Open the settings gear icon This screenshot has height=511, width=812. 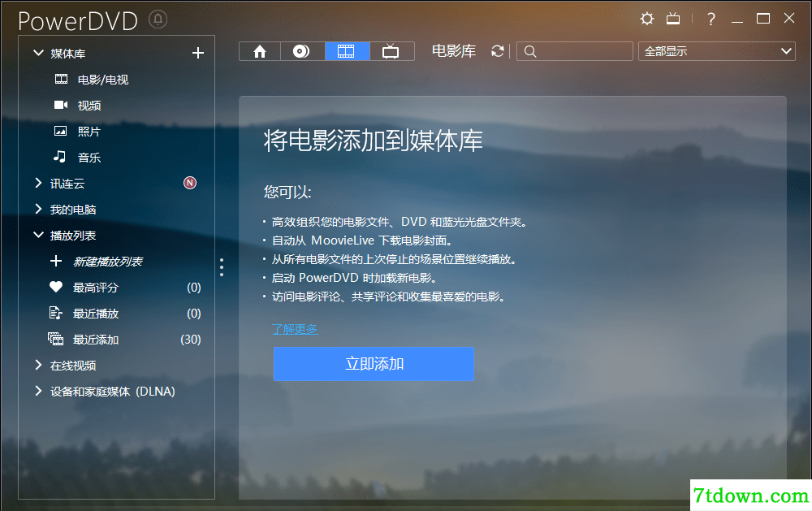click(x=647, y=19)
